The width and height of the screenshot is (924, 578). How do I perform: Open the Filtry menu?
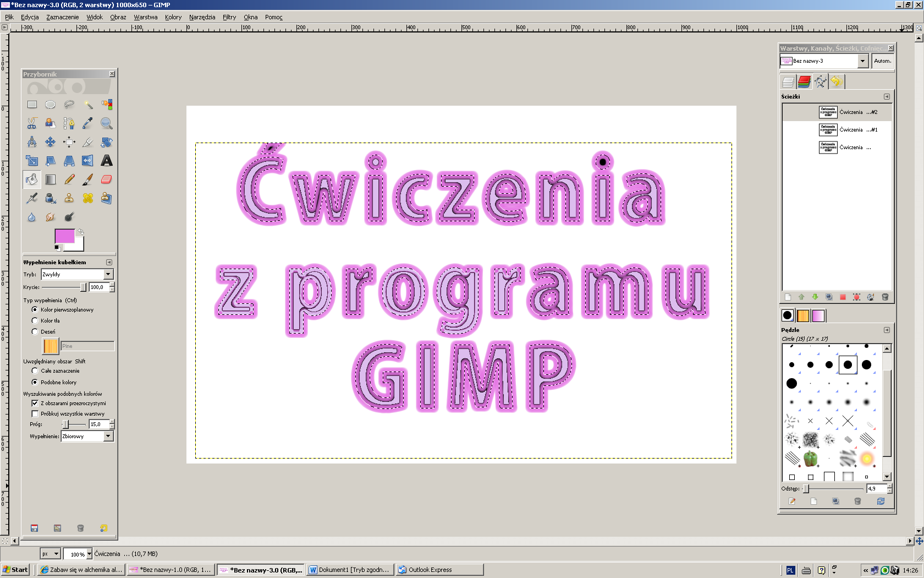point(229,17)
